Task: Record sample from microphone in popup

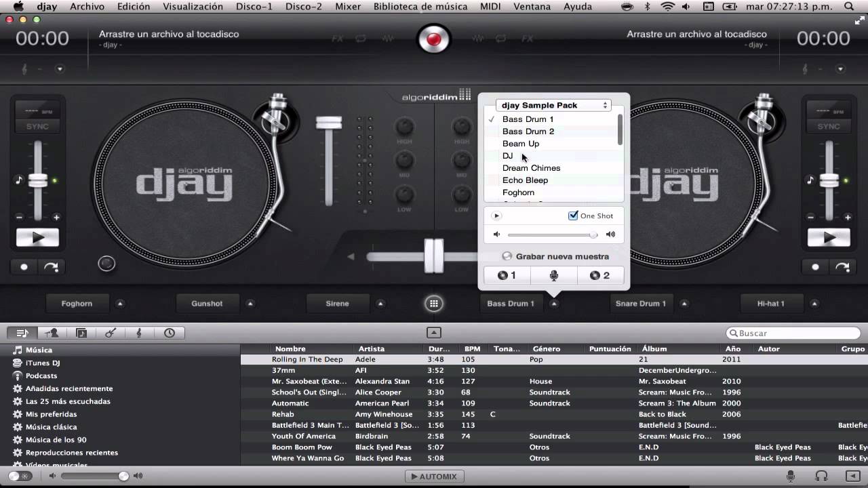Action: (553, 275)
